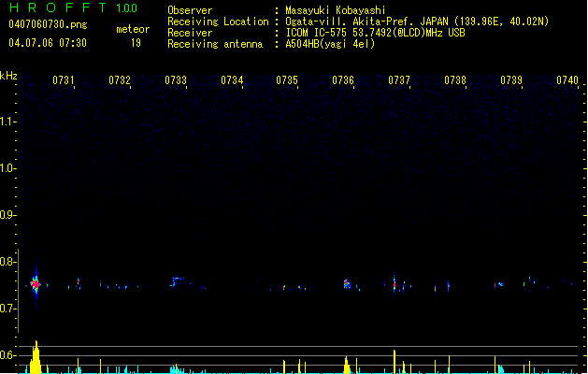This screenshot has width=588, height=374.
Task: Click the Receiving Location label
Action: (218, 22)
